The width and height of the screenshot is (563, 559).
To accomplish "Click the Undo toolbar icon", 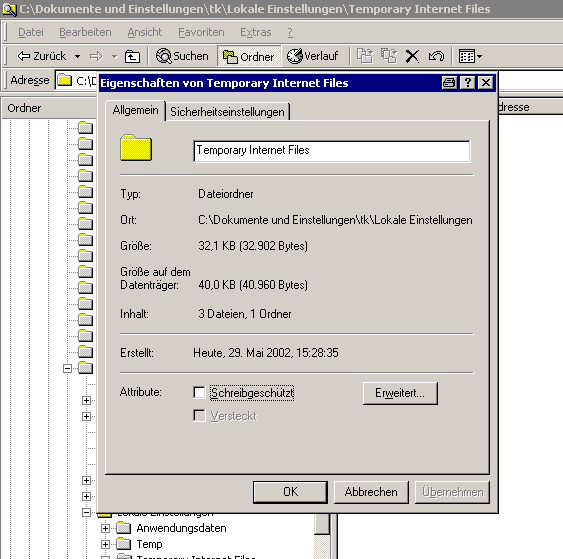I will click(x=436, y=56).
